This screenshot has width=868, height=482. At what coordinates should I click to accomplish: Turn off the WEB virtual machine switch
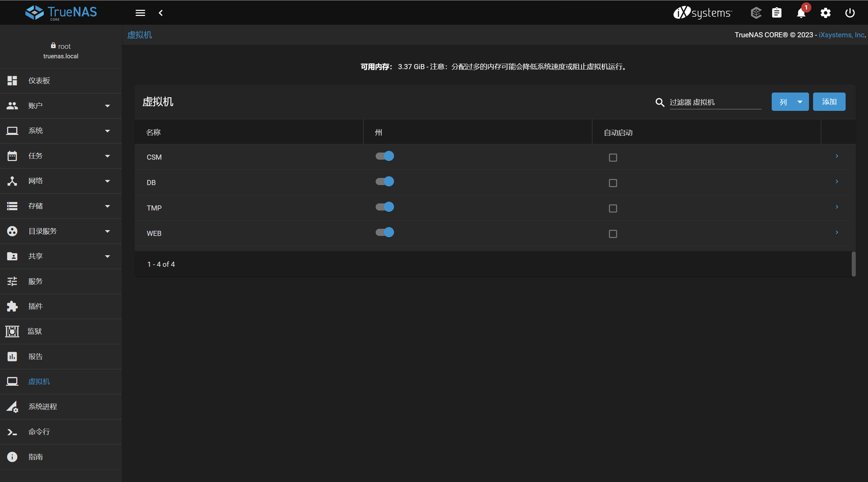tap(385, 232)
